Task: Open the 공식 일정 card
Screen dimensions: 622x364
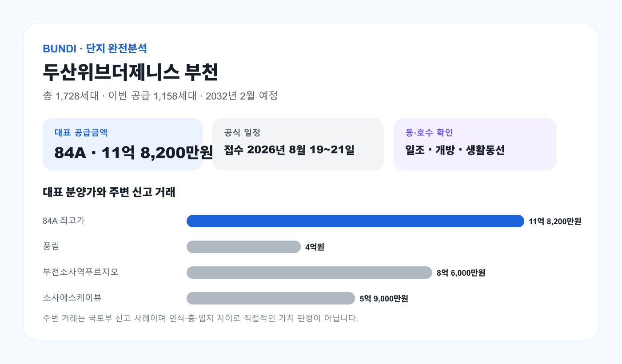Action: (298, 144)
